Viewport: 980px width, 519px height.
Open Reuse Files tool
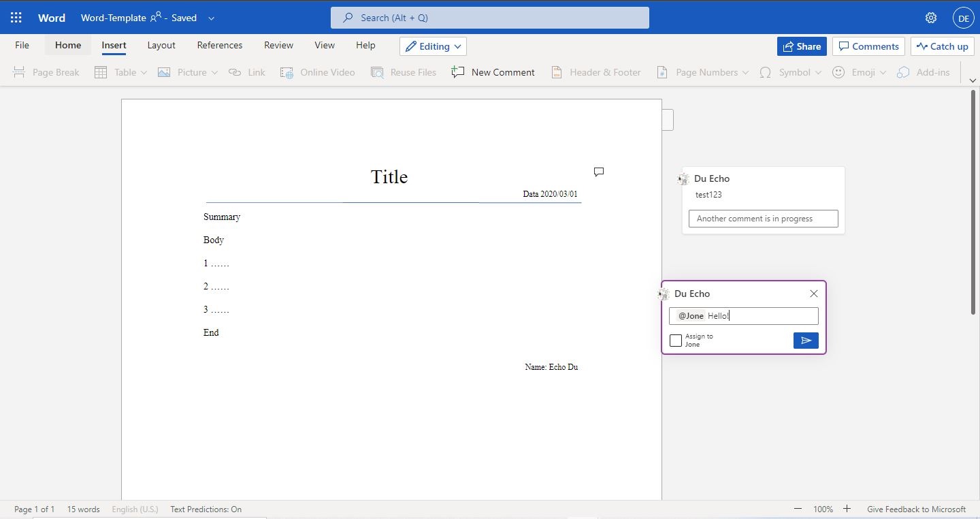403,72
